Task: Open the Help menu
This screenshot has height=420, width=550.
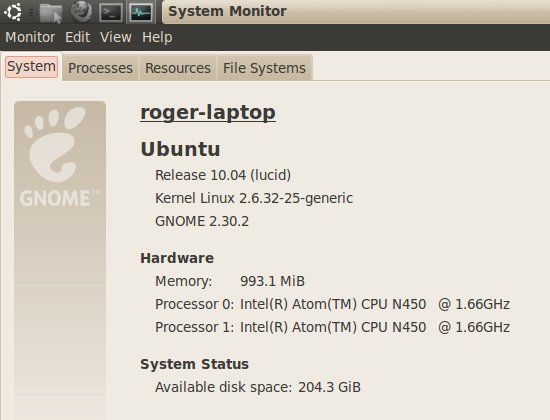Action: click(x=157, y=38)
